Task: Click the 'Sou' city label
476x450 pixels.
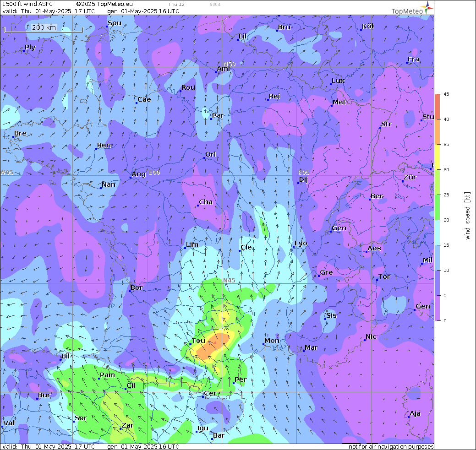Action: tap(115, 23)
